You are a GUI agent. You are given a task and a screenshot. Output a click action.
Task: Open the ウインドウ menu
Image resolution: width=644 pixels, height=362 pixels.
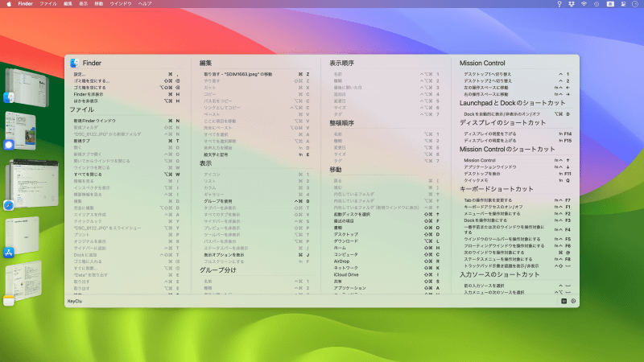[121, 4]
